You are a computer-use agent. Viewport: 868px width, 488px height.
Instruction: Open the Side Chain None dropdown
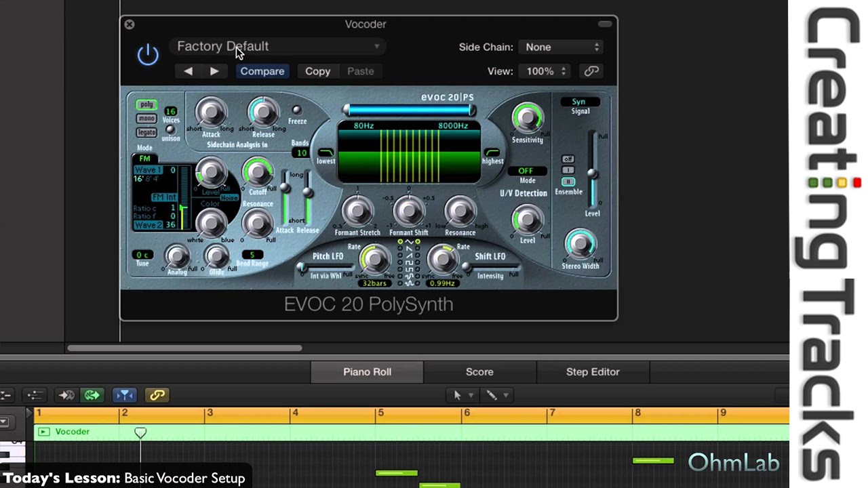561,47
